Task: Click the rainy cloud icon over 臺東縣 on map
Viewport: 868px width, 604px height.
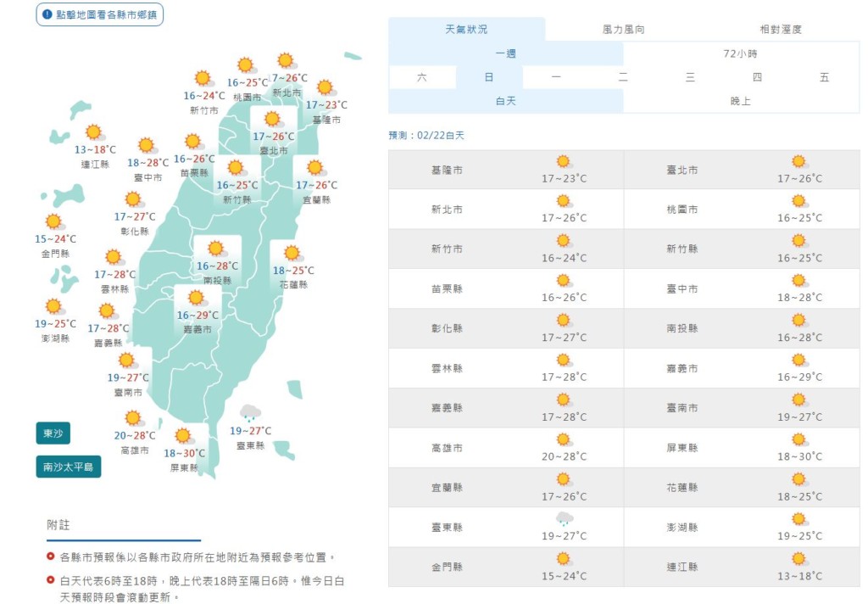Action: [250, 413]
